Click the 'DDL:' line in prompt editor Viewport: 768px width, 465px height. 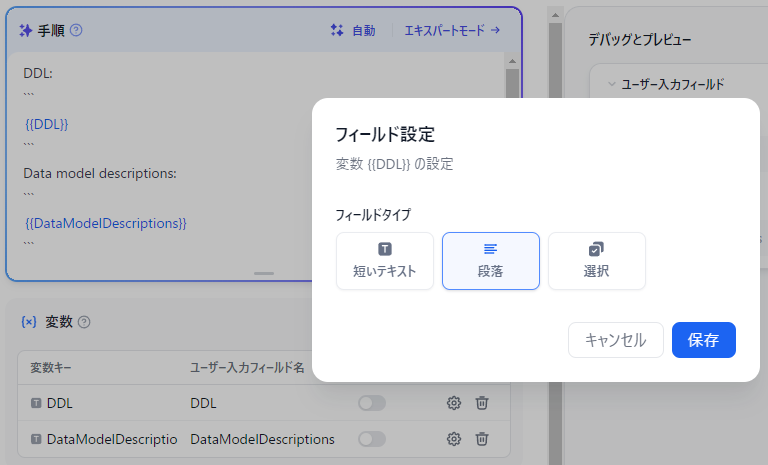38,73
